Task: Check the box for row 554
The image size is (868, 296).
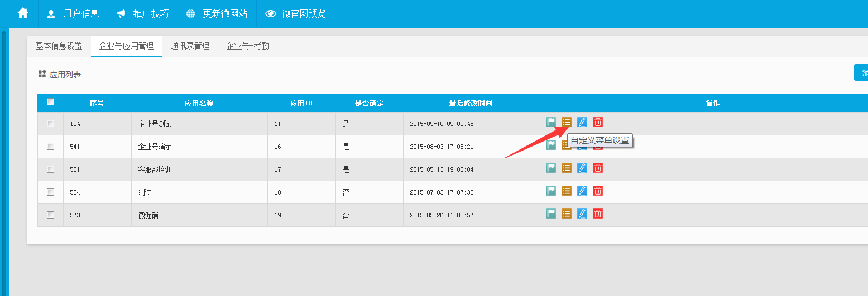Action: pyautogui.click(x=50, y=192)
